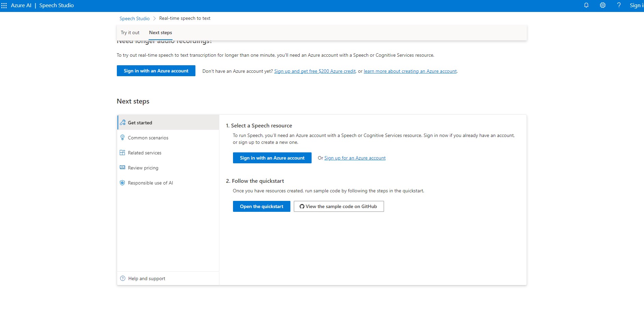Viewport: 644px width, 315px height.
Task: Click Open the quickstart button
Action: (262, 206)
